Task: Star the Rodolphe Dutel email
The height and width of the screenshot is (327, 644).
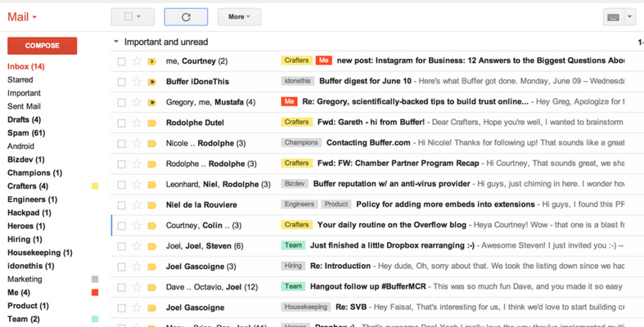Action: [x=137, y=123]
